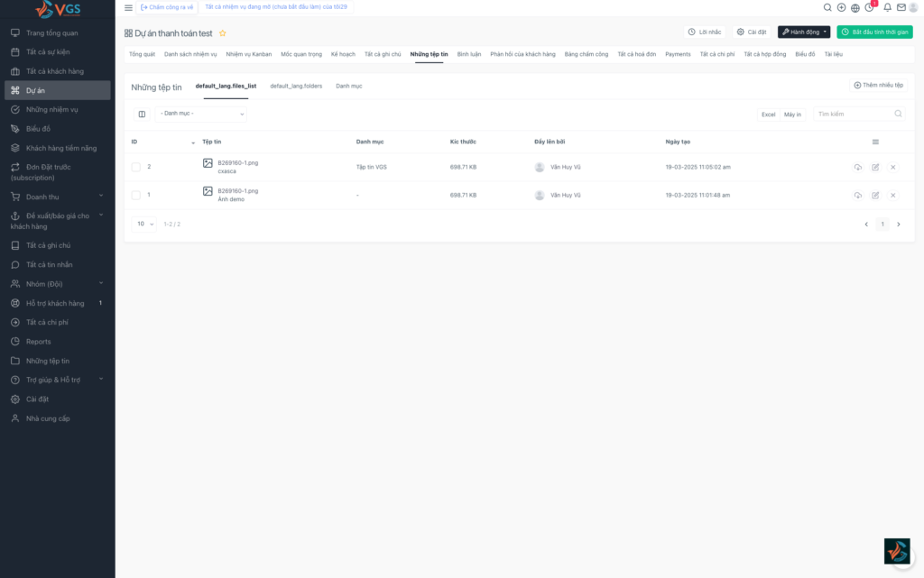Viewport: 924px width, 578px height.
Task: Click Thêm nhiều tệp button
Action: [878, 86]
